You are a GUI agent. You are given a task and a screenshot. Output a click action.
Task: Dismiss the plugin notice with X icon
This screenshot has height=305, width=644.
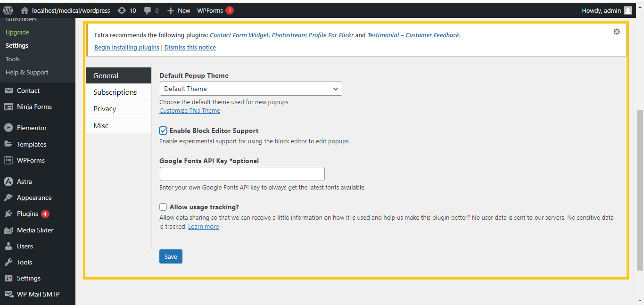(x=617, y=32)
